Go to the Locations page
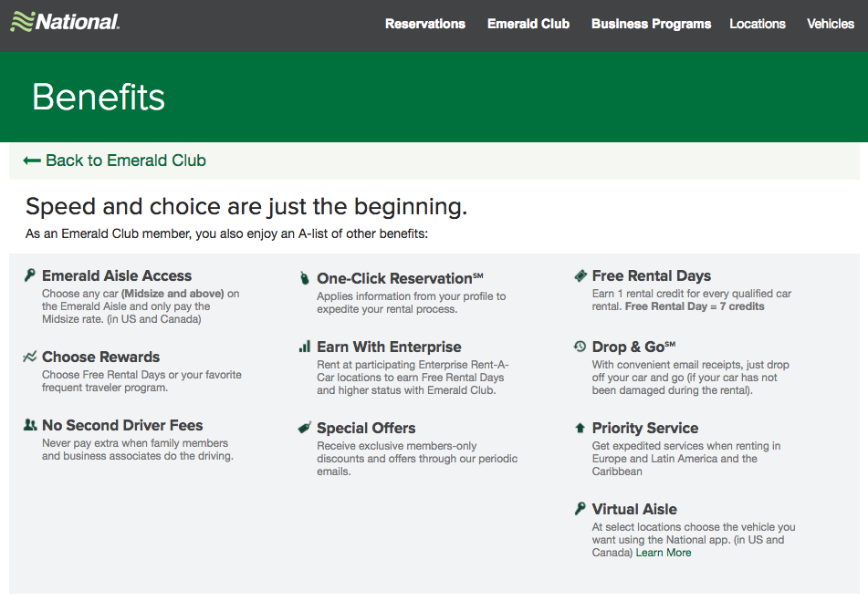868x601 pixels. 758,24
